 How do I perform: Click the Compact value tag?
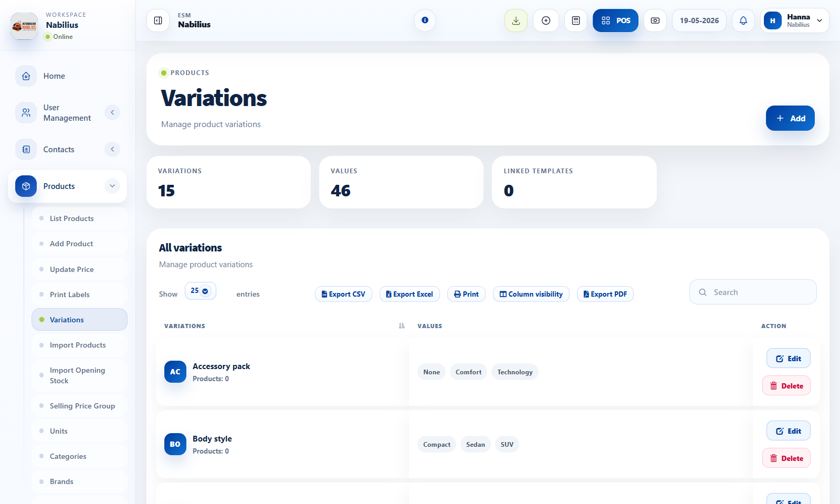point(437,444)
